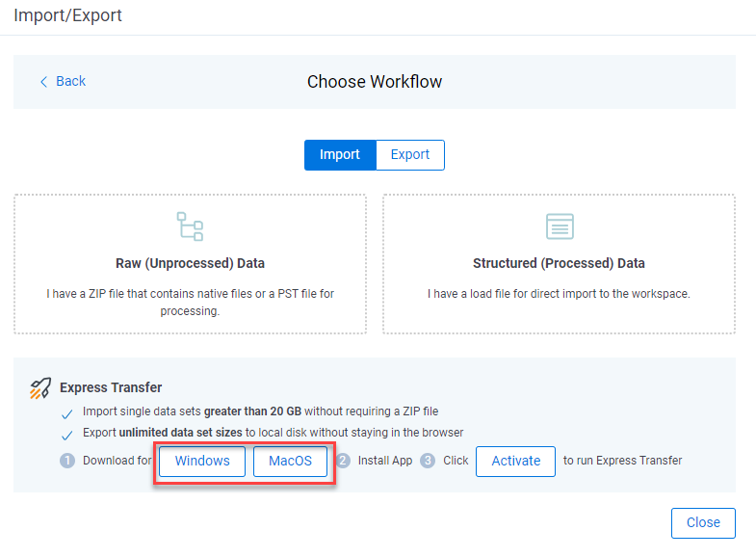Switch to the Import tab
Image resolution: width=756 pixels, height=557 pixels.
[340, 155]
